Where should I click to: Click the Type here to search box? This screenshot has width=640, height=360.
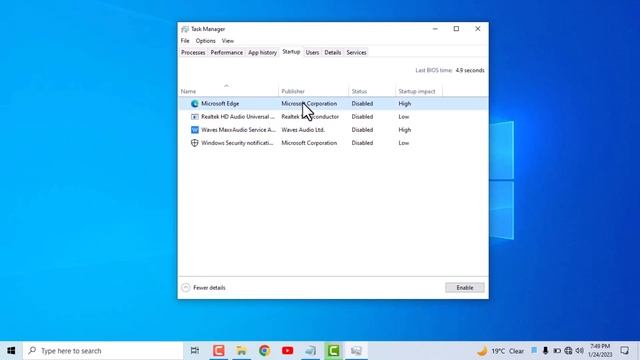click(x=103, y=351)
